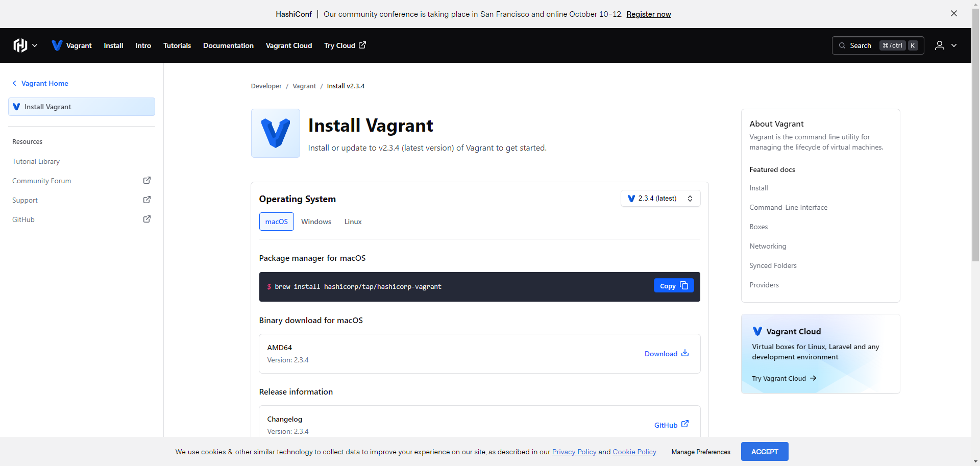
Task: Go to Tutorials in the navbar
Action: (177, 45)
